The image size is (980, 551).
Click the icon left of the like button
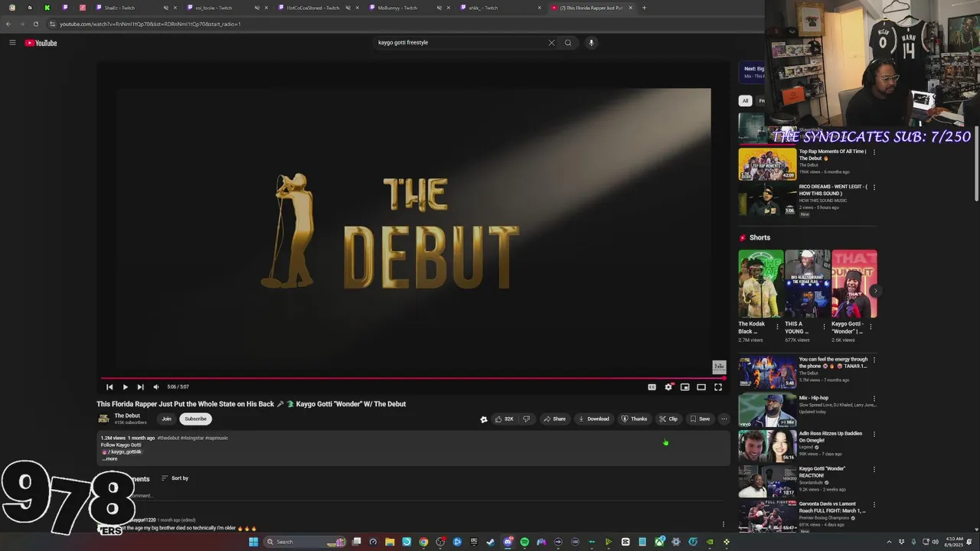pyautogui.click(x=484, y=419)
